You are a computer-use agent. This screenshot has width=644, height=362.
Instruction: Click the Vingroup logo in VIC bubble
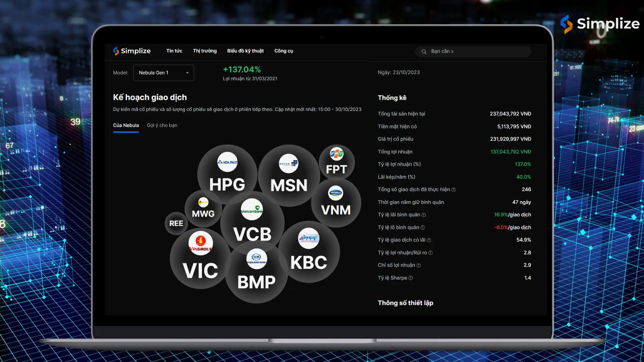click(201, 243)
